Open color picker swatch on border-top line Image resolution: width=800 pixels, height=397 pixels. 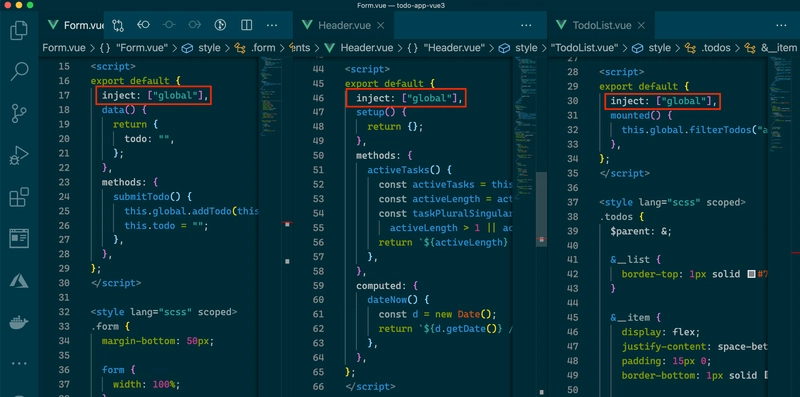pyautogui.click(x=751, y=274)
